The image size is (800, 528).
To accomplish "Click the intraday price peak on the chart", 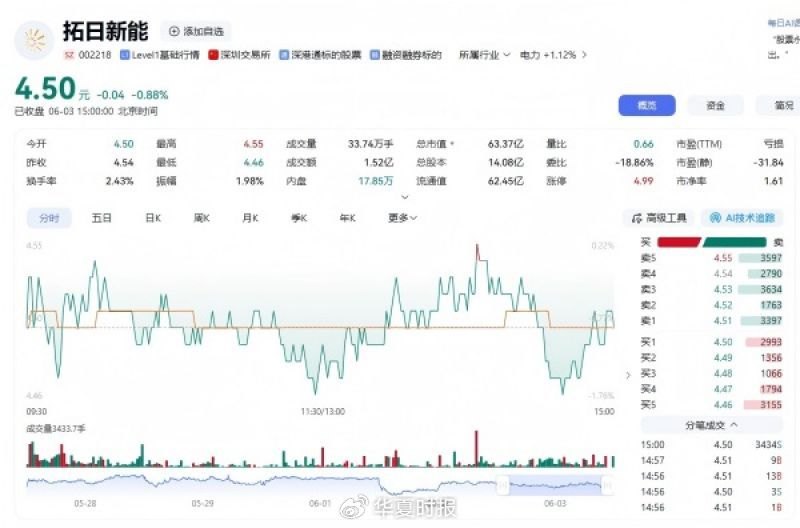I will (477, 246).
